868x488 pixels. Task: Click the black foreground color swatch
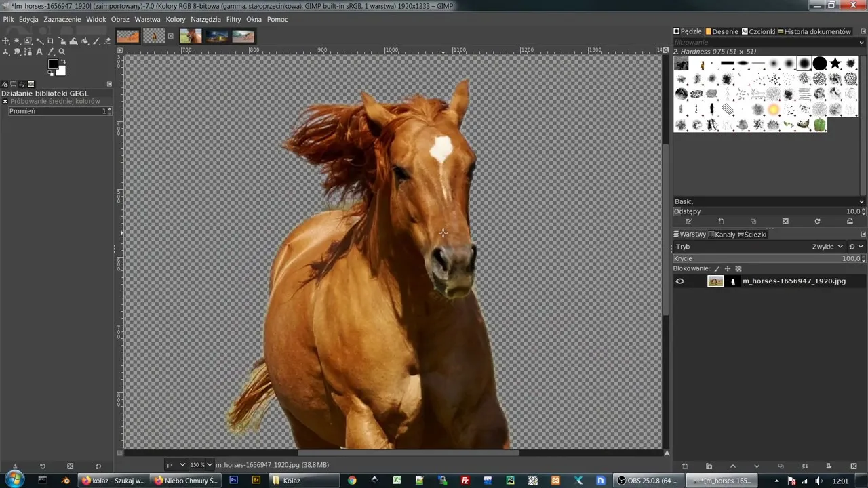coord(53,64)
